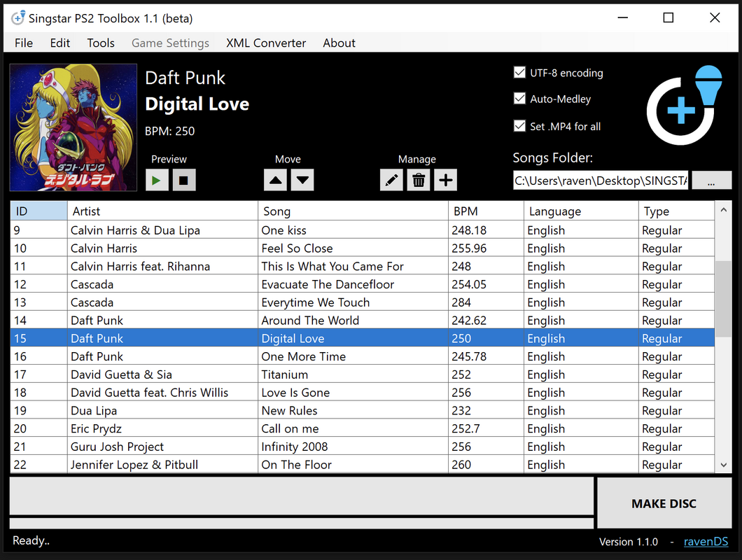Select the 'Titanium' song row
This screenshot has height=560, width=742.
pyautogui.click(x=363, y=374)
